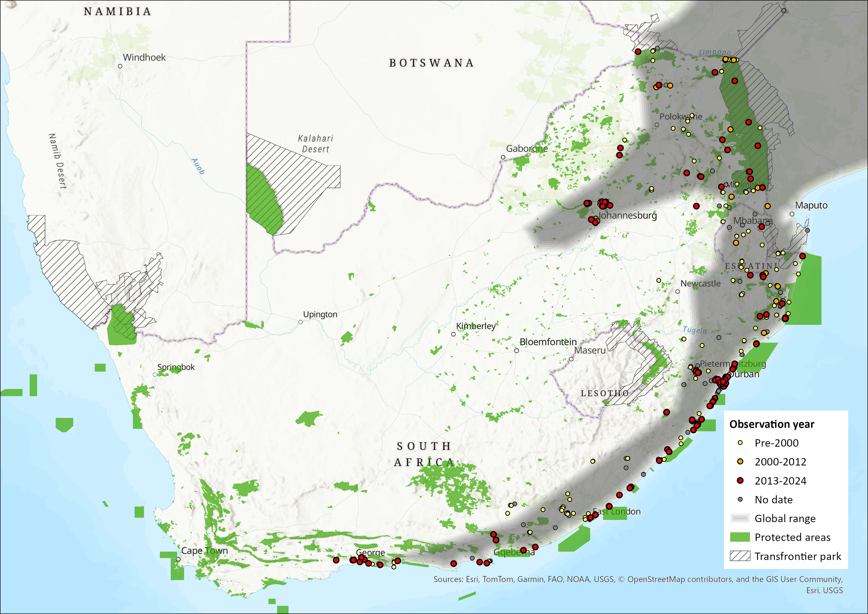Click the Sources attribution text
The image size is (868, 614).
pos(638,579)
